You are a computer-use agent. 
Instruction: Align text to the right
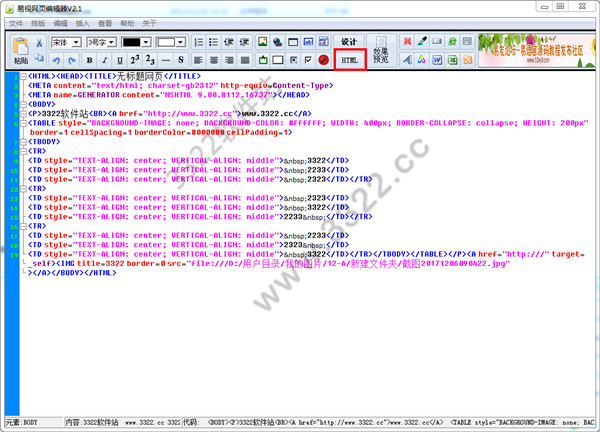click(x=229, y=60)
